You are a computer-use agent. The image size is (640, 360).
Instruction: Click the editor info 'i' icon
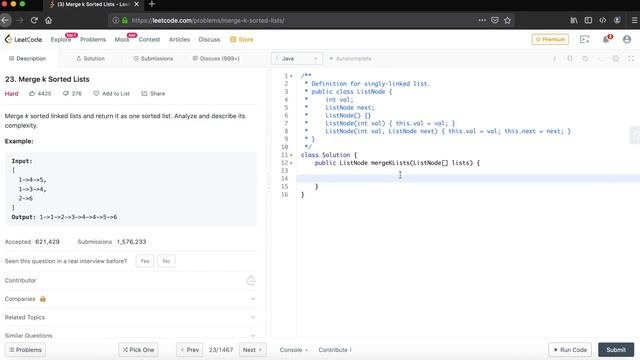click(554, 58)
